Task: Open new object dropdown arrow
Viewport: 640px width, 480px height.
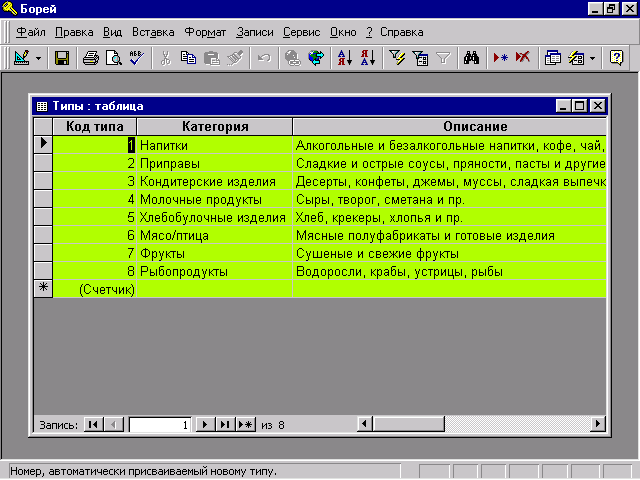Action: click(592, 58)
